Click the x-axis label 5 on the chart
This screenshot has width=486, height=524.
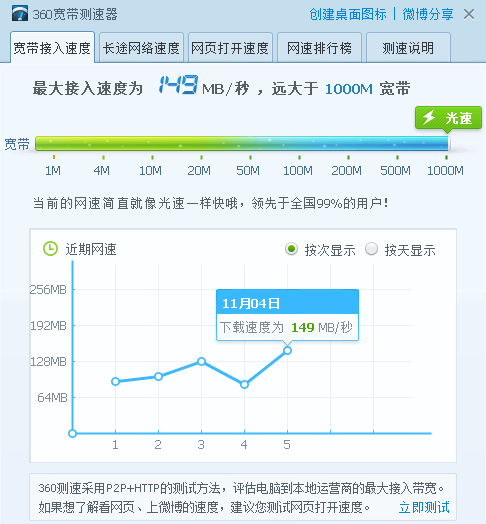click(287, 445)
